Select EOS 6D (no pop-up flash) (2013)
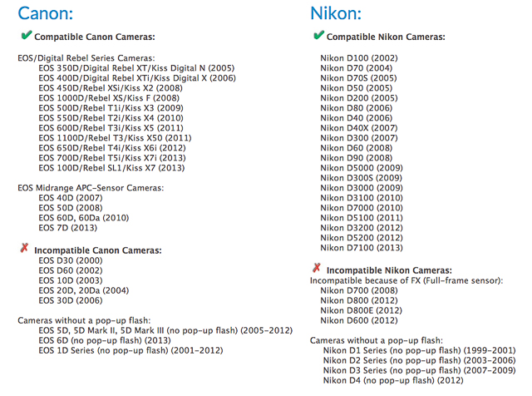The width and height of the screenshot is (532, 396). click(x=105, y=340)
